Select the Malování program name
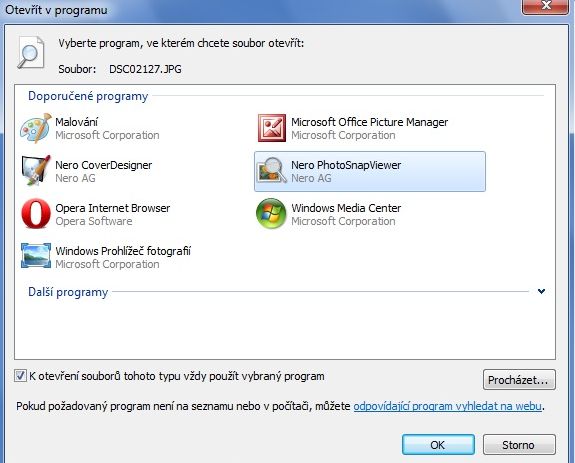This screenshot has height=463, width=575. (77, 122)
